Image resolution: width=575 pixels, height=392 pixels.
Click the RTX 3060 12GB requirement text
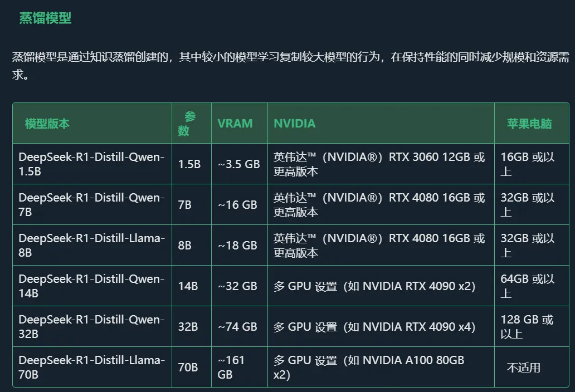click(x=380, y=163)
